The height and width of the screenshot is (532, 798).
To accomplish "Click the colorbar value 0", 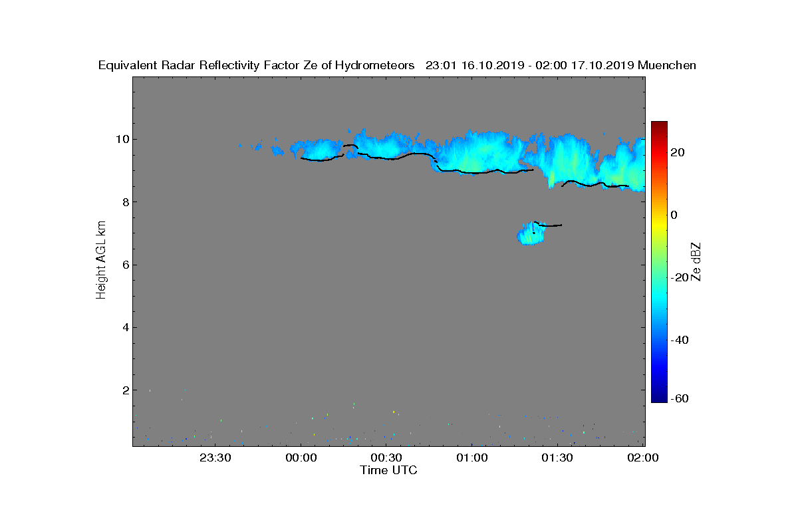I will pyautogui.click(x=674, y=215).
